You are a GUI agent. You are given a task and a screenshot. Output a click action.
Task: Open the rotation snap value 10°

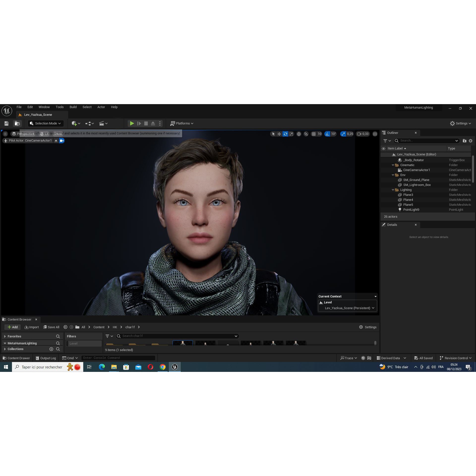pyautogui.click(x=334, y=134)
